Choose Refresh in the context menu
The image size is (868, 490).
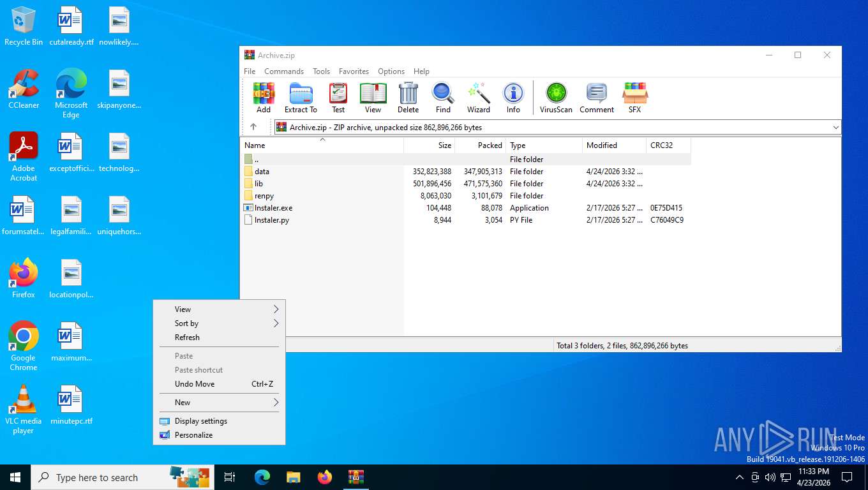[x=219, y=338]
